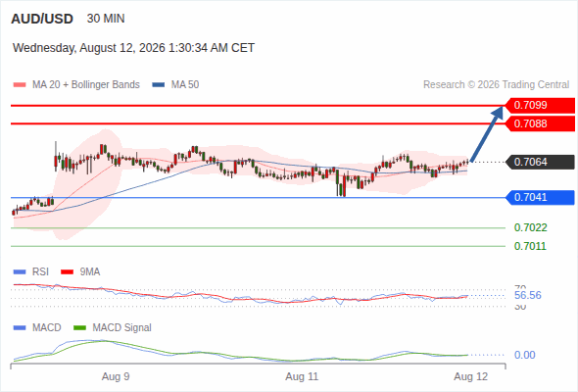Image resolution: width=578 pixels, height=392 pixels.
Task: Click the green 0.7011 support level
Action: pos(530,246)
